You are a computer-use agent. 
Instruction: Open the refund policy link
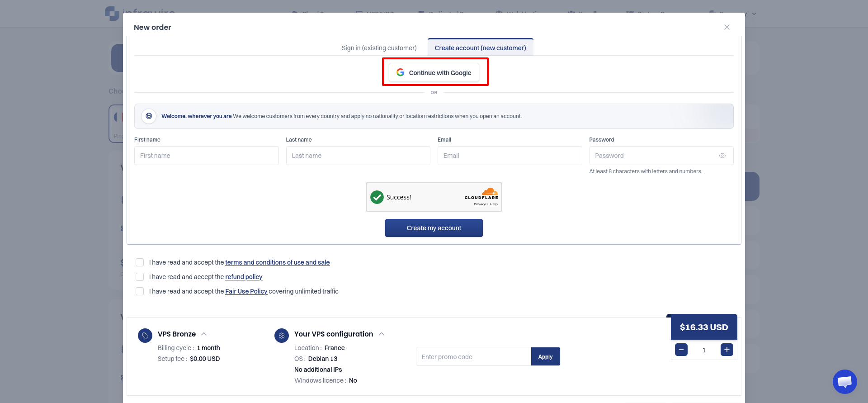point(244,277)
